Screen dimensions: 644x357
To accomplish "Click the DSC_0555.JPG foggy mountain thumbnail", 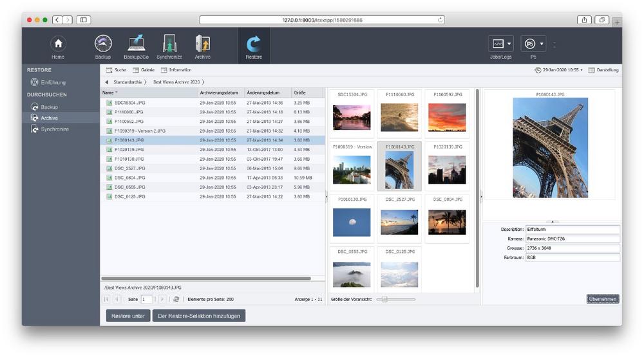I will 352,275.
